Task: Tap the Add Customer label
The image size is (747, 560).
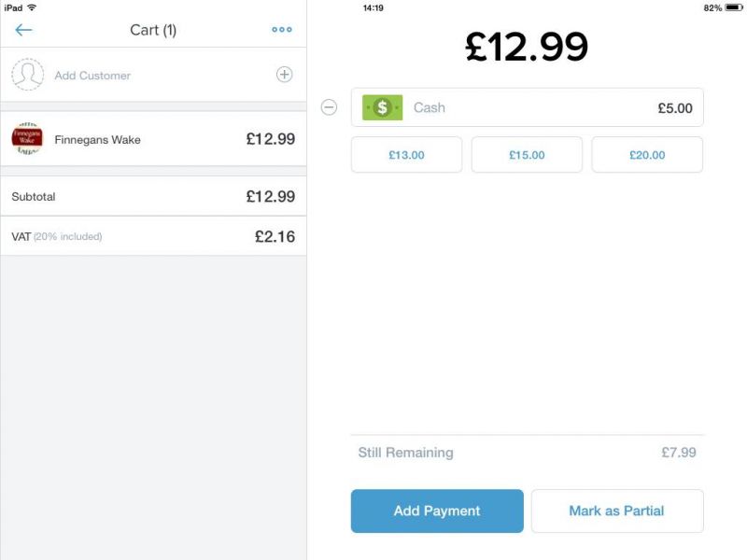Action: click(92, 76)
